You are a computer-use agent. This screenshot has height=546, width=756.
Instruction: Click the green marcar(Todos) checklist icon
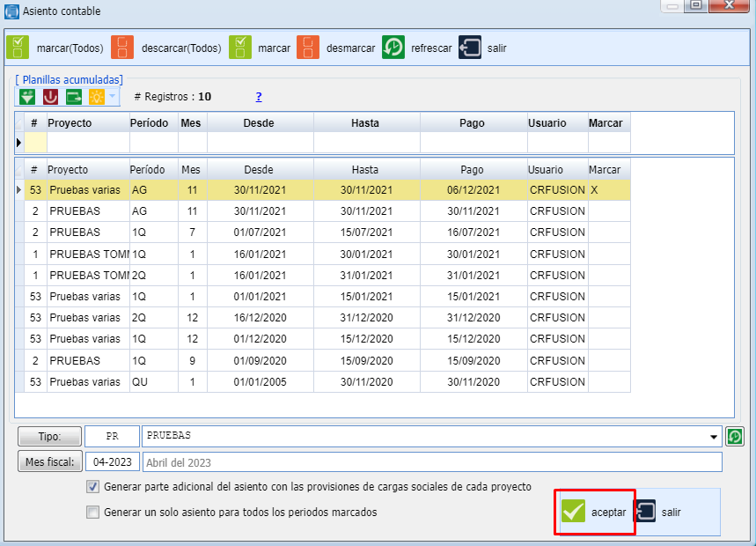[x=18, y=48]
